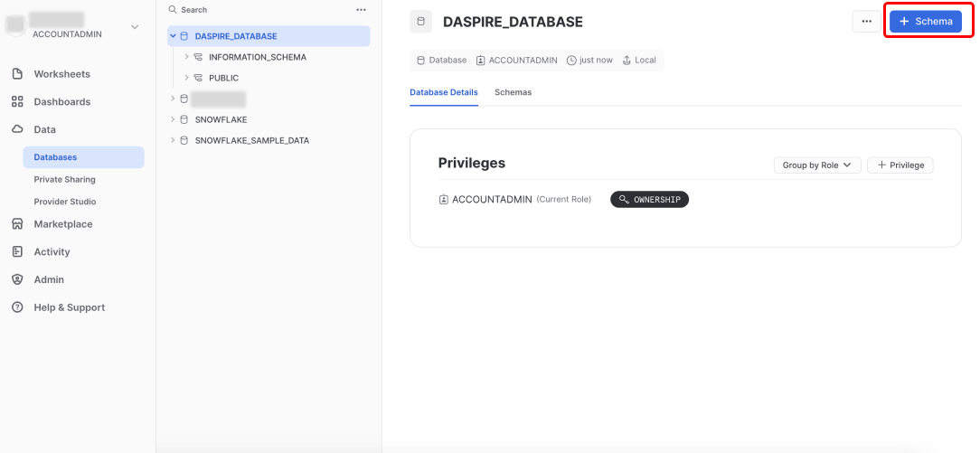
Task: Click the just now timestamp
Action: point(597,61)
